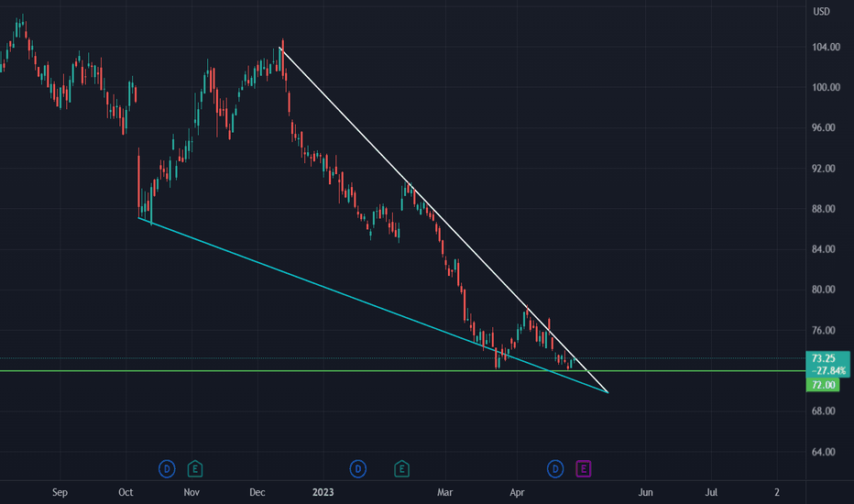The image size is (854, 504).
Task: Open the USD currency selector on price axis
Action: pyautogui.click(x=821, y=11)
